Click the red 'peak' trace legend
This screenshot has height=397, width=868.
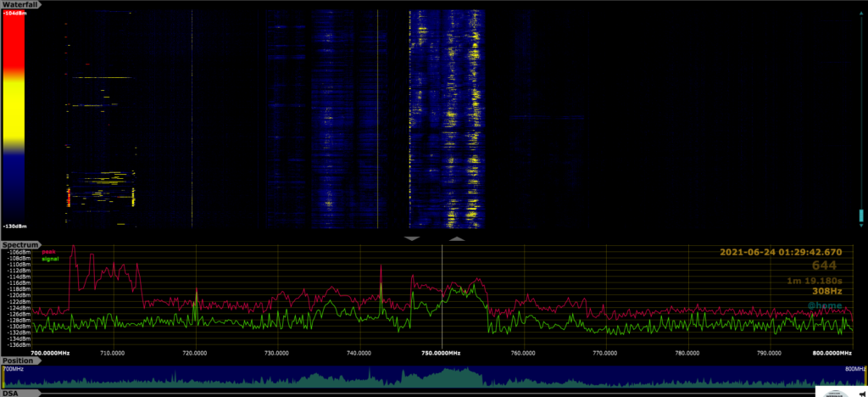tap(48, 252)
